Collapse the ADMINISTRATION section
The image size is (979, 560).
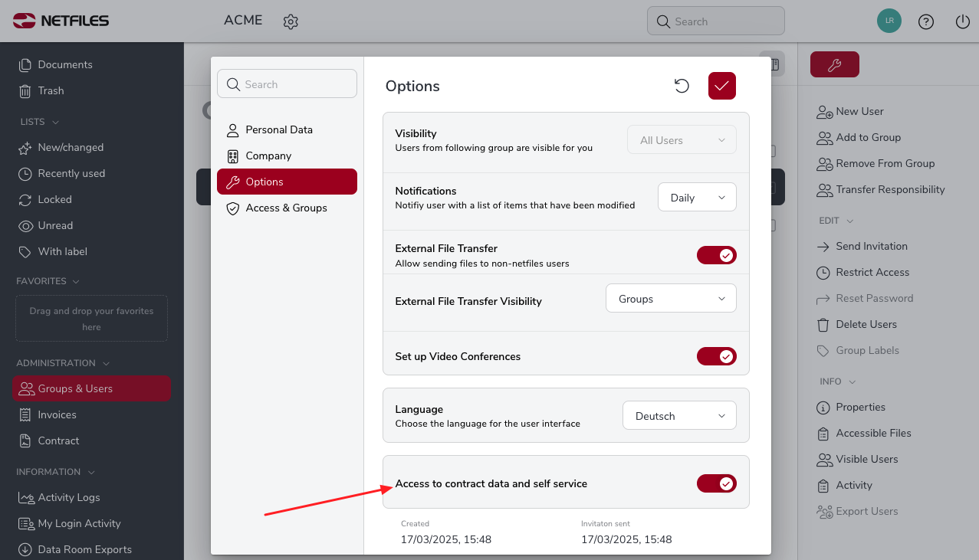coord(63,363)
